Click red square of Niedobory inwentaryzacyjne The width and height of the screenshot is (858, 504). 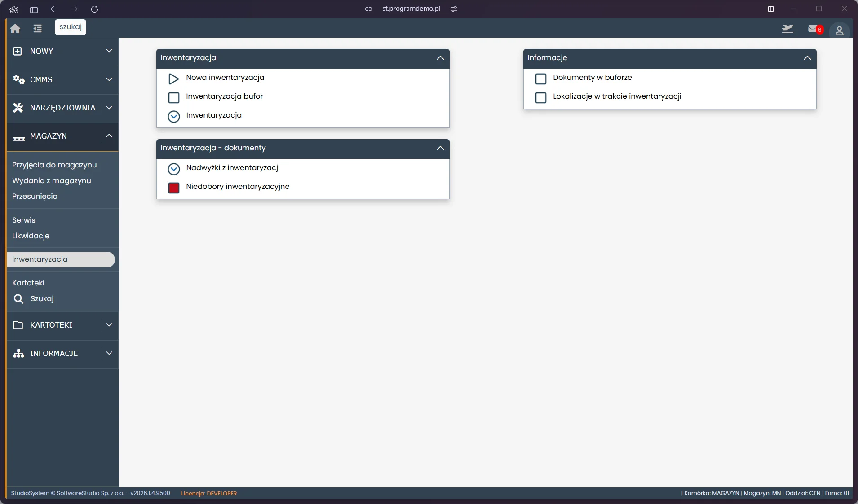coord(174,188)
